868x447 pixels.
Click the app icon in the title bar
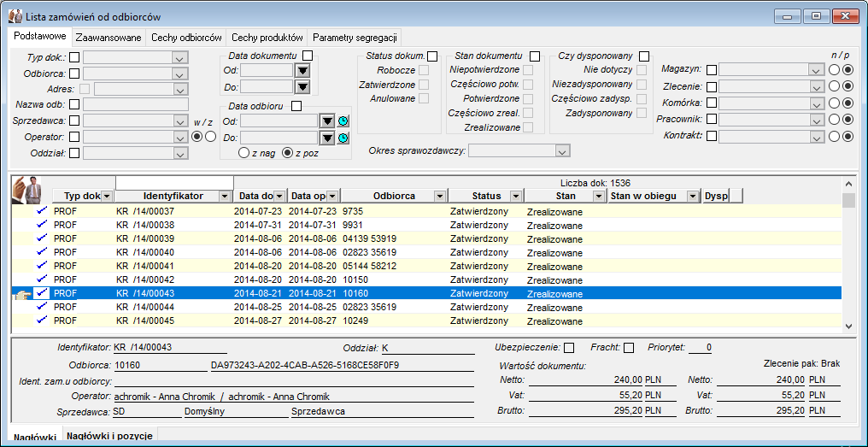tap(15, 16)
